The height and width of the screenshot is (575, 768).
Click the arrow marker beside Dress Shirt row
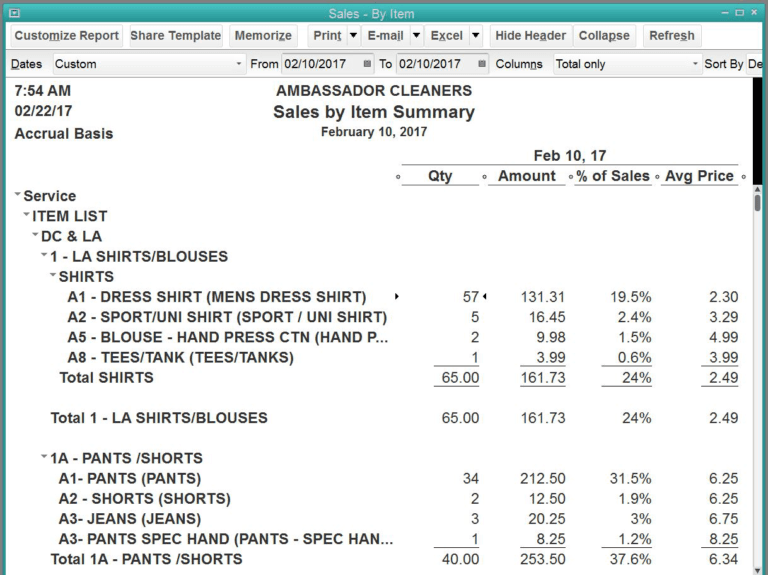[x=397, y=297]
